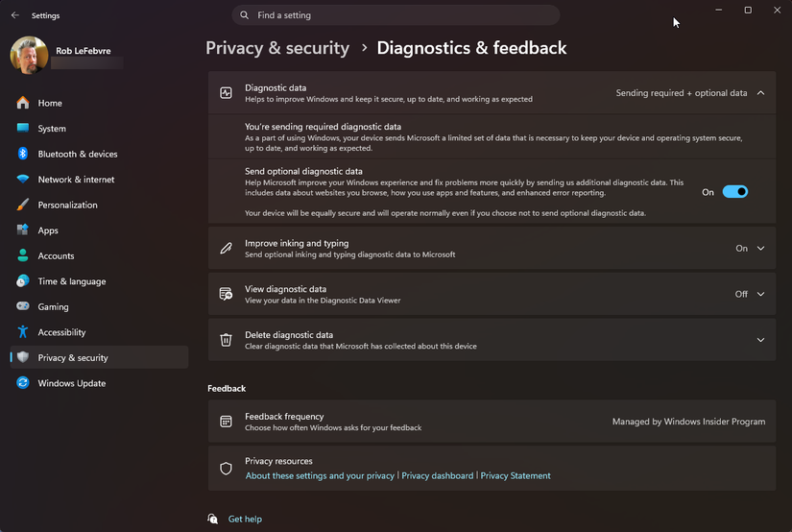
Task: Expand Delete diagnostic data chevron
Action: point(760,340)
